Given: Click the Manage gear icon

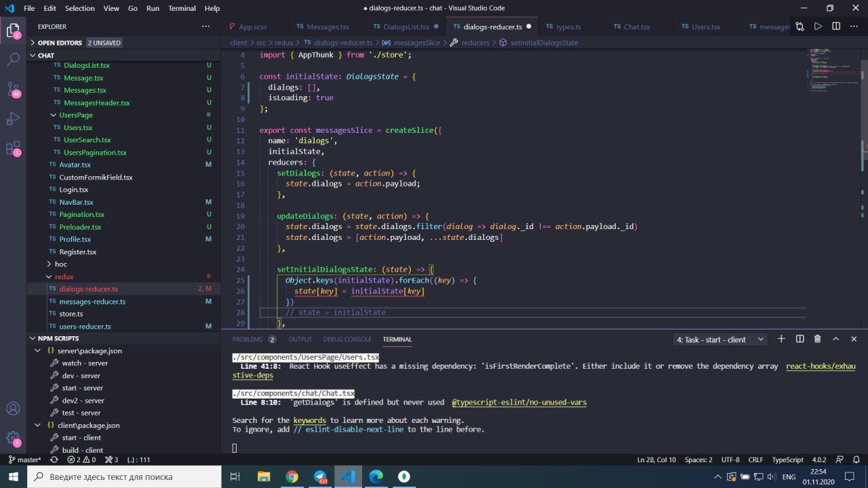Looking at the screenshot, I should pyautogui.click(x=13, y=439).
